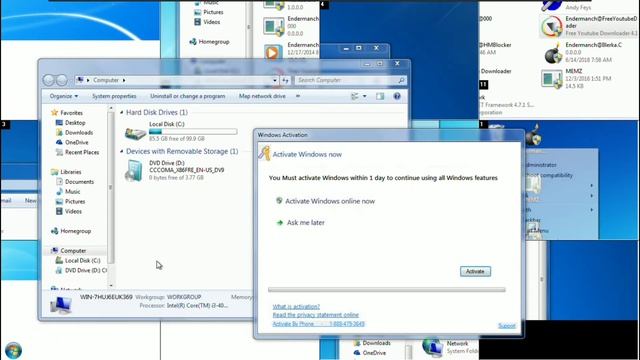Open the view options dropdown arrow
Viewport: 640px width, 360px height.
coord(364,96)
